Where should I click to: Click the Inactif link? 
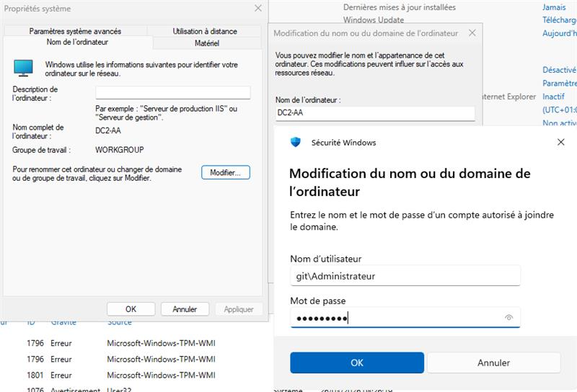point(553,97)
